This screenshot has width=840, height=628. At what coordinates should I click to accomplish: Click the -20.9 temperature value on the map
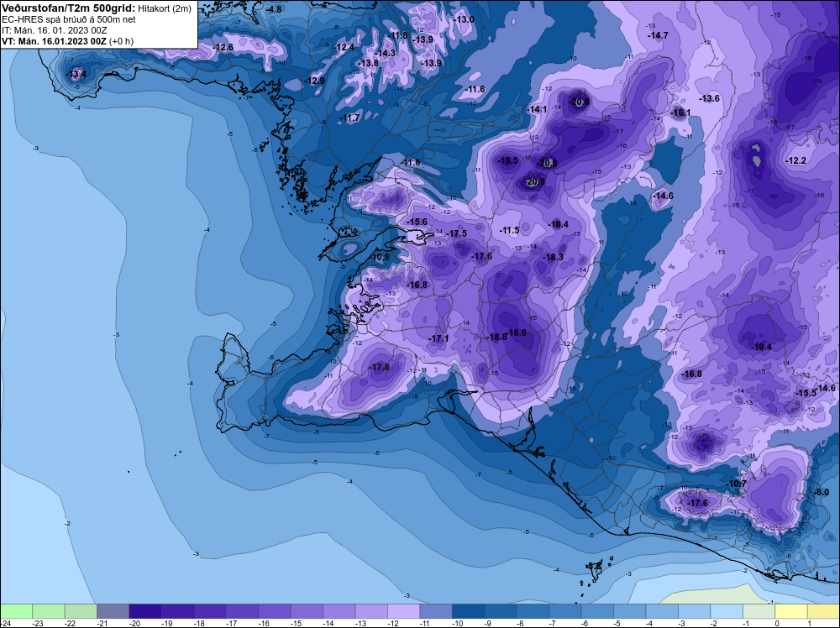click(x=534, y=182)
